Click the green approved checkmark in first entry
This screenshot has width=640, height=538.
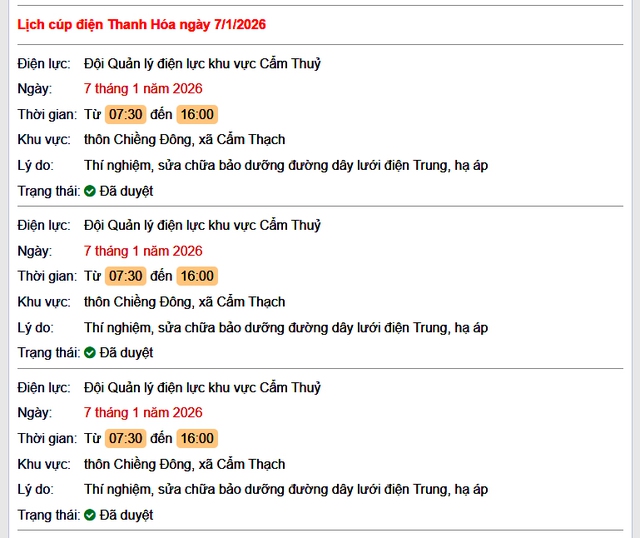[90, 191]
